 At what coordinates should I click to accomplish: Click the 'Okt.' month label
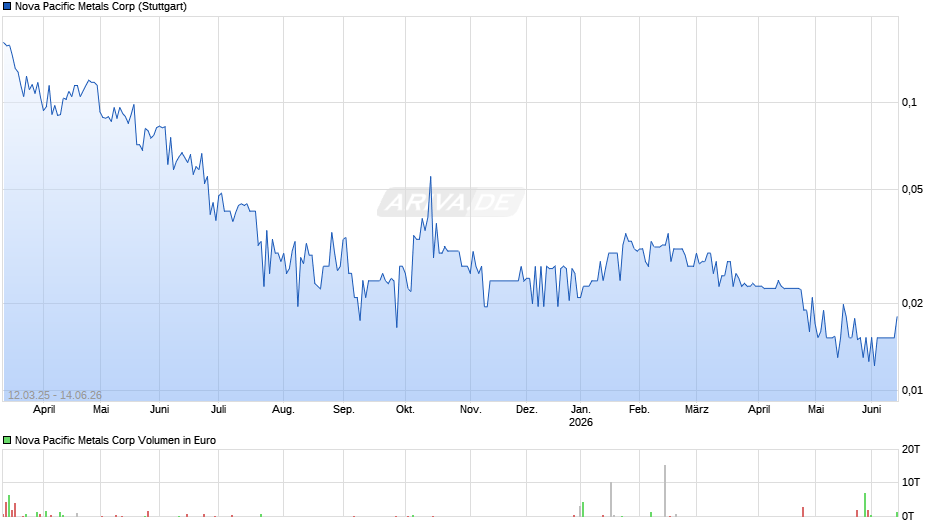point(405,409)
